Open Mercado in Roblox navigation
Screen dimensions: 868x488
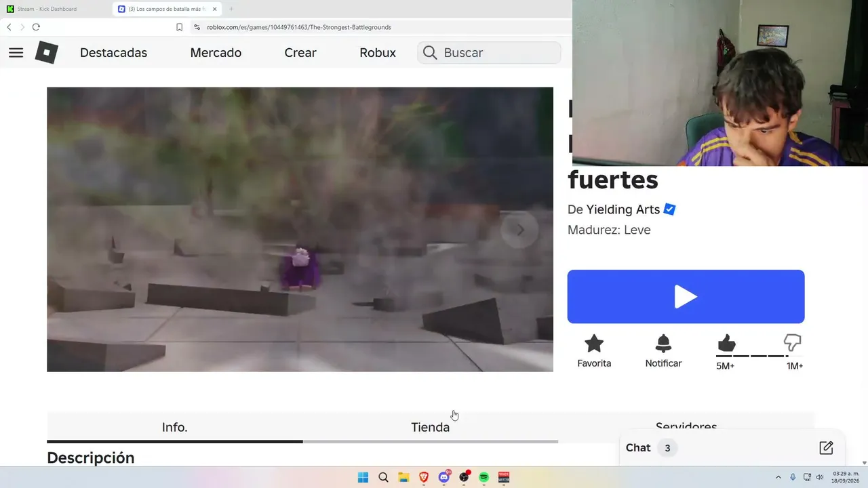216,53
